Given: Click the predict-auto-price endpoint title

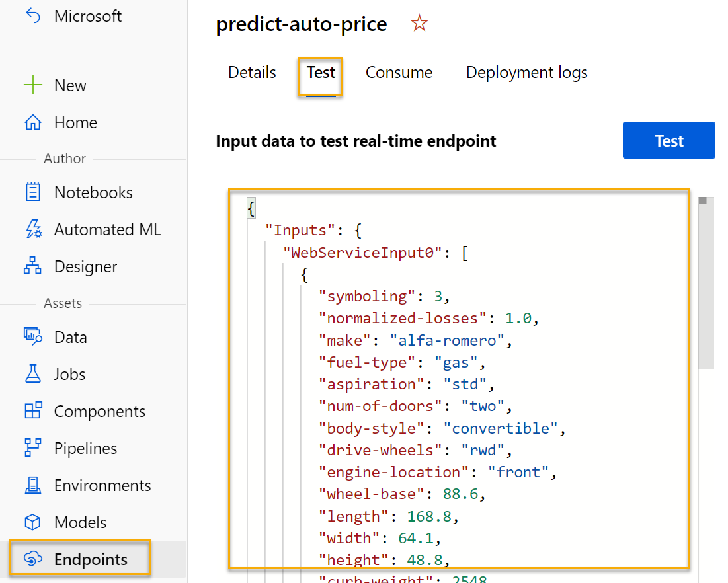Looking at the screenshot, I should tap(302, 24).
